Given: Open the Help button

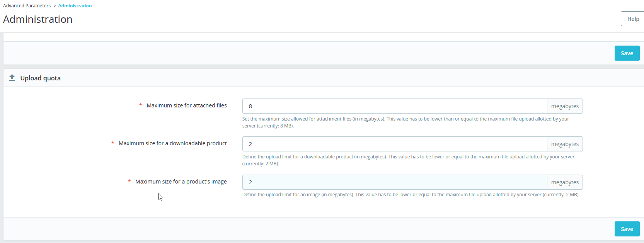Looking at the screenshot, I should click(632, 19).
